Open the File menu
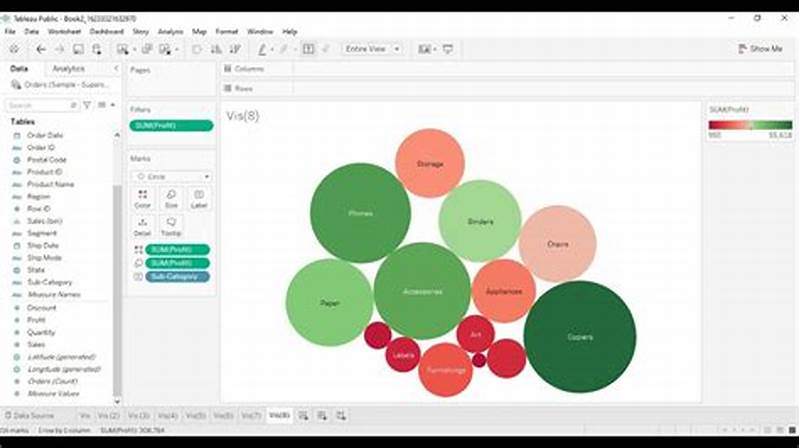The height and width of the screenshot is (448, 800). (x=10, y=32)
